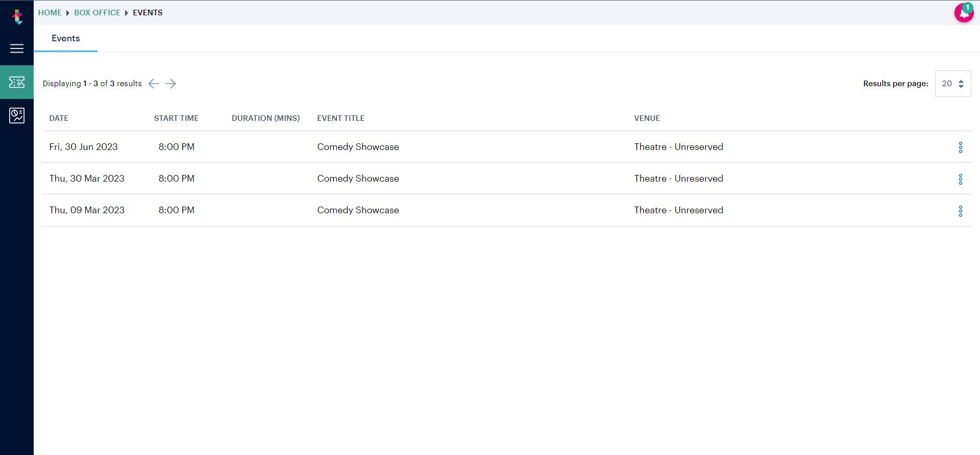Select the Box Office ticket icon
Screen dimensions: 980x455
tap(17, 82)
